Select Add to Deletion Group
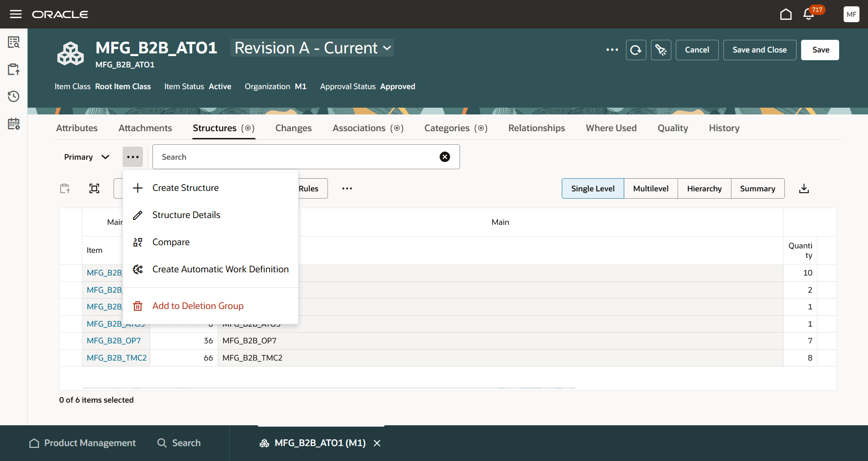 210,306
